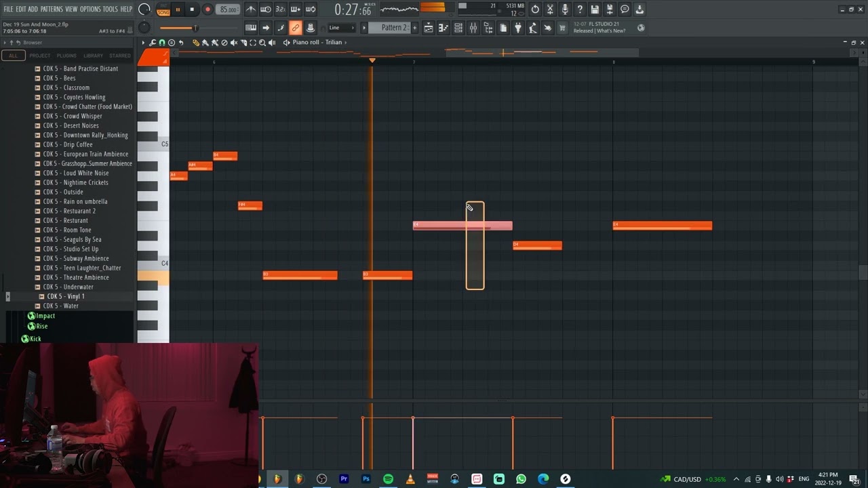Open the help question mark icon
The height and width of the screenshot is (488, 868).
(579, 9)
